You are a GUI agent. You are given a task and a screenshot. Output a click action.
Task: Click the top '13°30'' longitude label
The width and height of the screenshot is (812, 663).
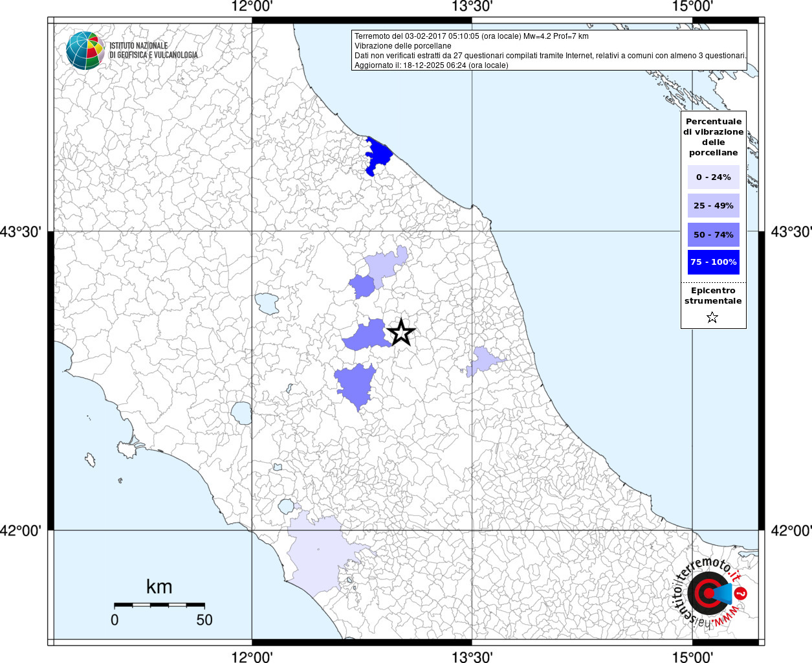click(x=472, y=6)
